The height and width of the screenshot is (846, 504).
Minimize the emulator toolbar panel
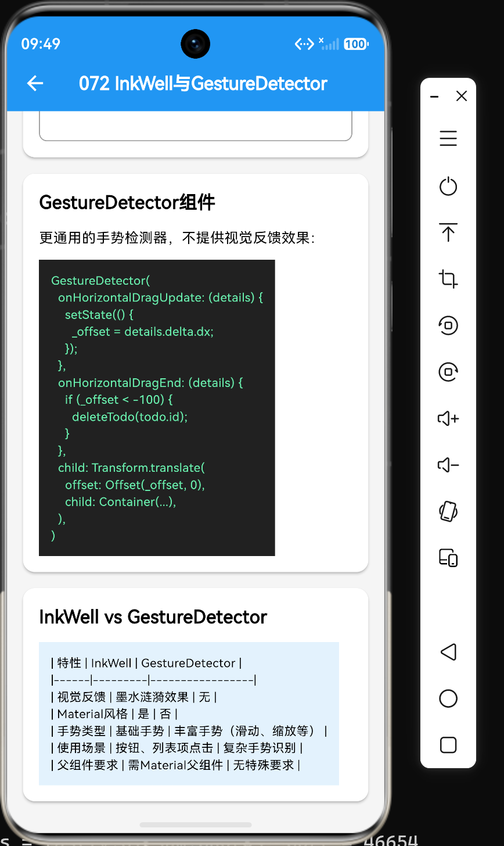pyautogui.click(x=434, y=96)
